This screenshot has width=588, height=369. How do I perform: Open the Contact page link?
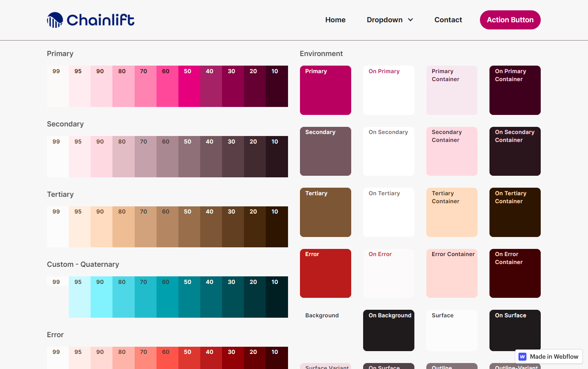448,20
